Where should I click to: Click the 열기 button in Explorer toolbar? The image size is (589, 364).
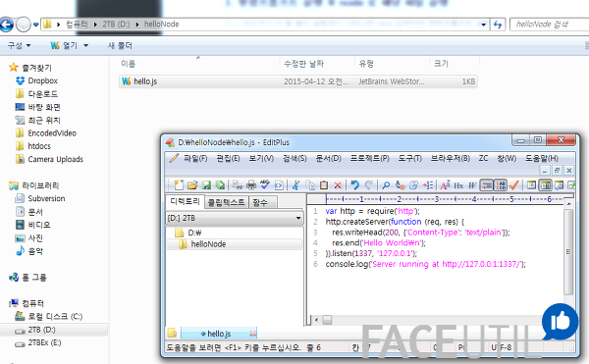[x=64, y=46]
